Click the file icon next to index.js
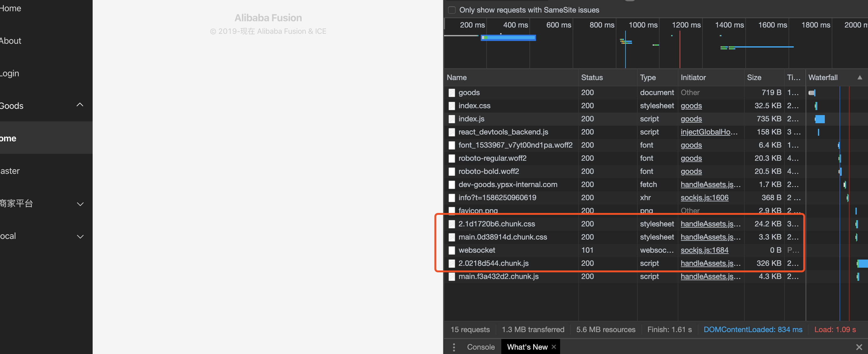This screenshot has width=868, height=354. (x=452, y=119)
